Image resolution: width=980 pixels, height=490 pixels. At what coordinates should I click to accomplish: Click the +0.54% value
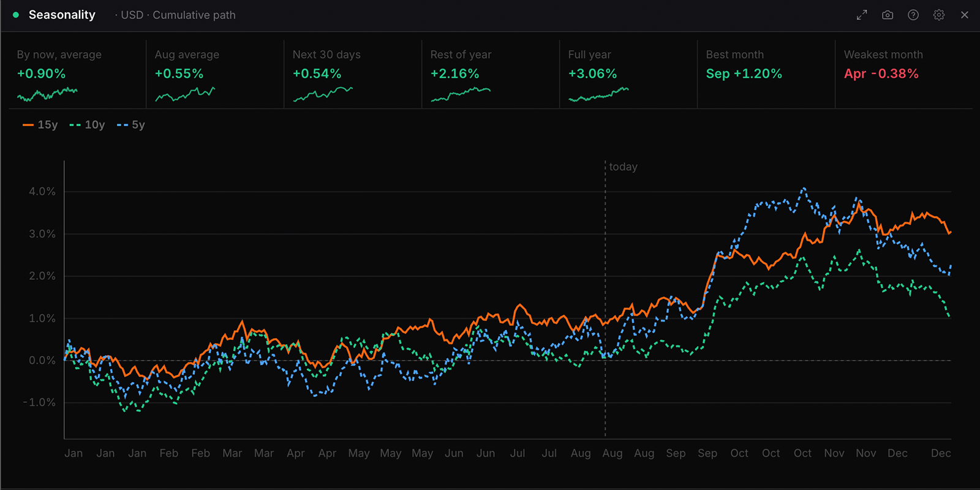tap(317, 73)
